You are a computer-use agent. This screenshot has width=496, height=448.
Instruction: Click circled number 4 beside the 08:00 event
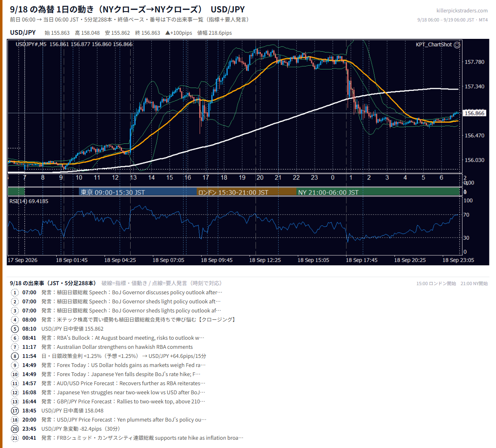[x=15, y=320]
